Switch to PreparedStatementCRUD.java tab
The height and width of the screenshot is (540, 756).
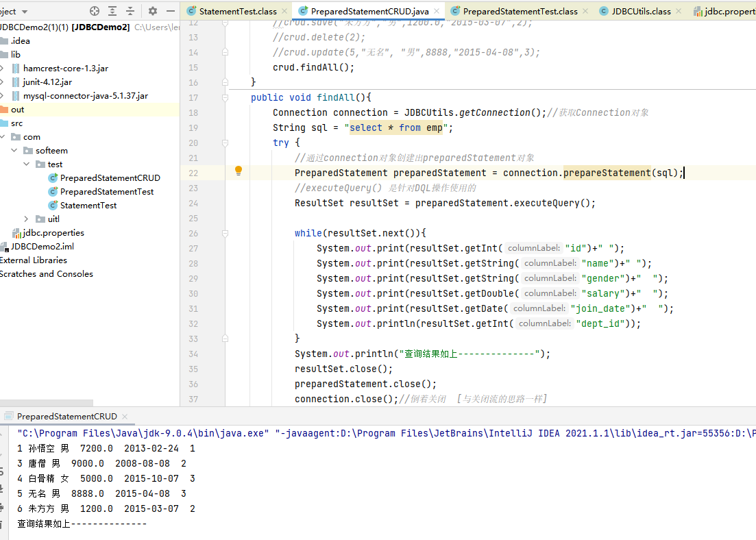[x=369, y=11]
